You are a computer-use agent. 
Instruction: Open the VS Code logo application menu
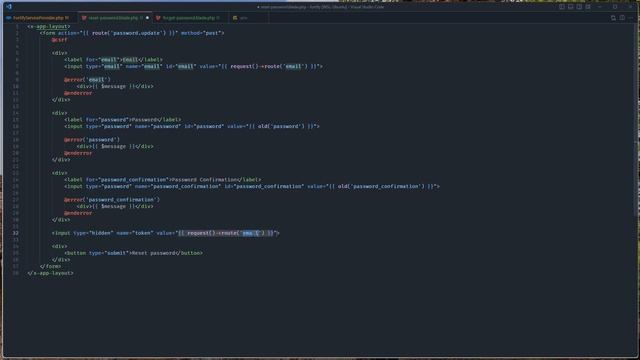click(9, 7)
